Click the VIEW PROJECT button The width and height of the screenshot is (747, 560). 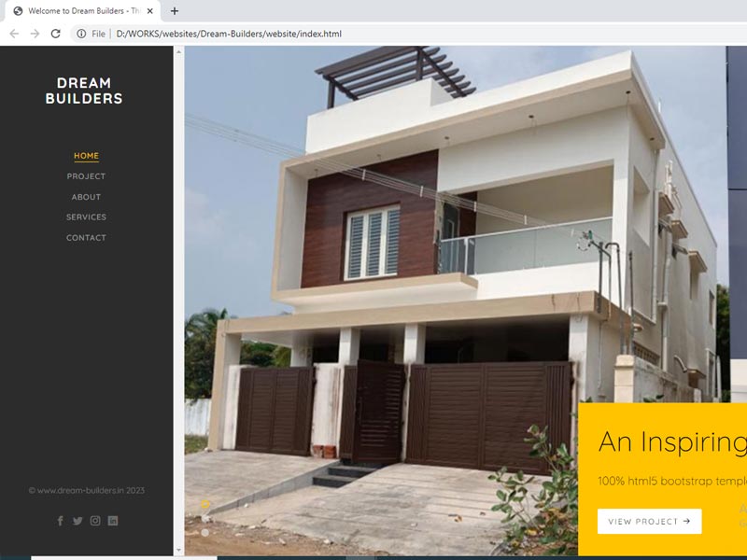point(649,522)
